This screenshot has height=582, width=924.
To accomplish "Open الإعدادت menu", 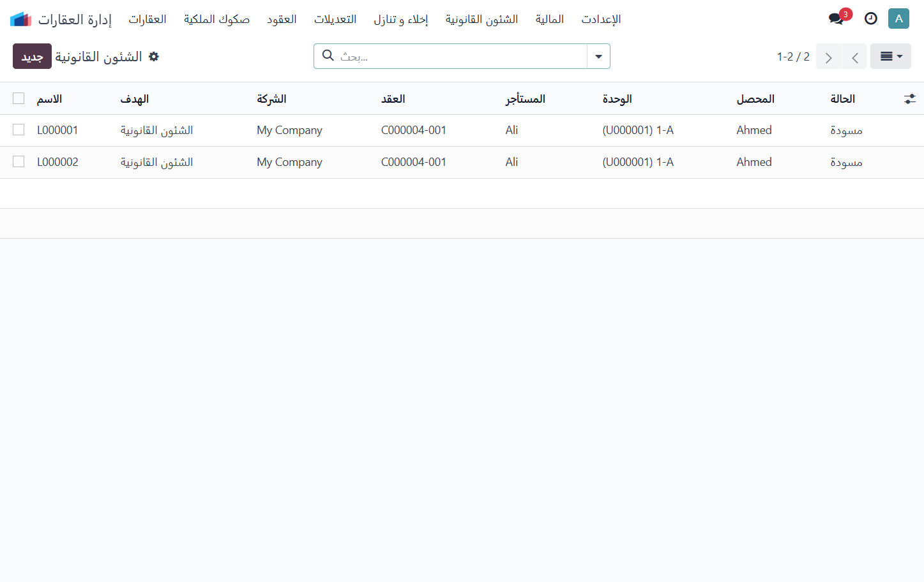I will click(601, 19).
